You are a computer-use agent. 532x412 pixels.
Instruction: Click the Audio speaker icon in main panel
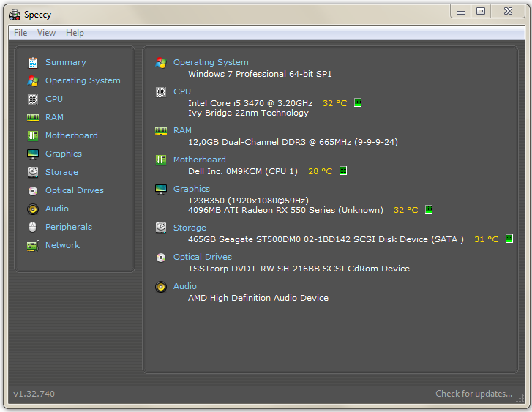click(x=161, y=287)
